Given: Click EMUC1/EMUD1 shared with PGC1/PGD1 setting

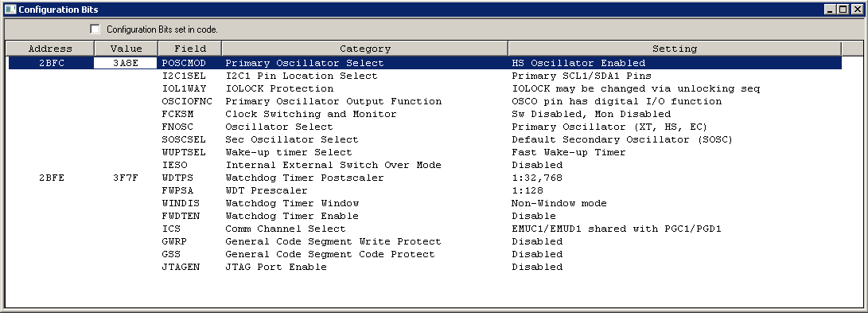Looking at the screenshot, I should 617,229.
